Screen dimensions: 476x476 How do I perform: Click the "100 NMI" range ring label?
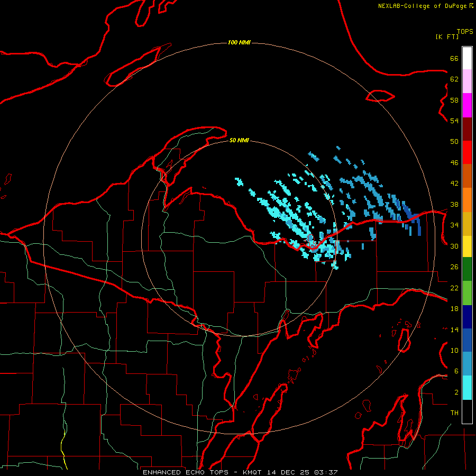239,42
